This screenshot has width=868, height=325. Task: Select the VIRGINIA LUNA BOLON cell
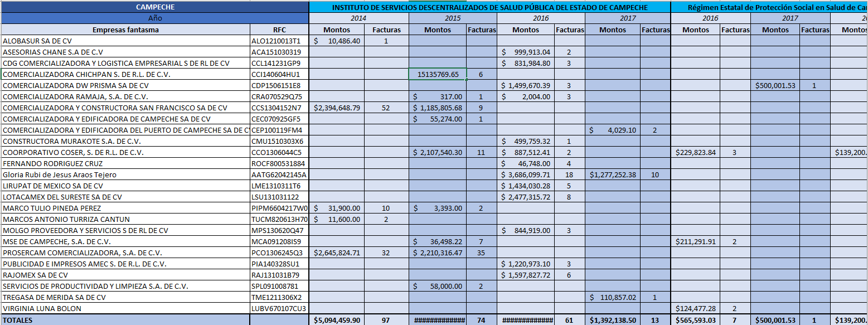point(125,308)
